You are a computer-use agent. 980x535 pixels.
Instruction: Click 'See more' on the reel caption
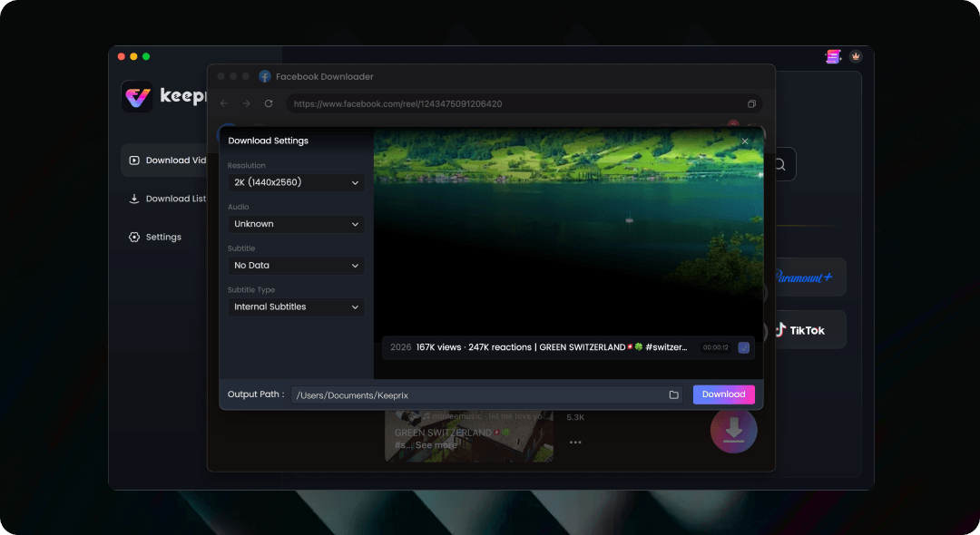coord(436,445)
